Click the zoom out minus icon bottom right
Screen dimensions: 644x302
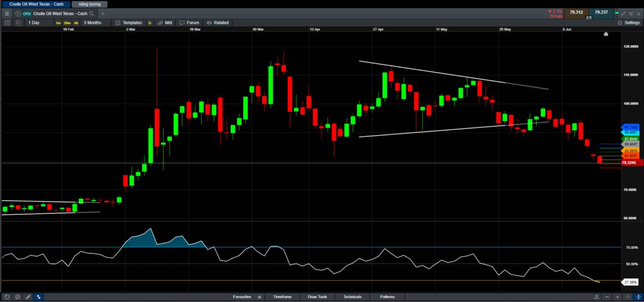pyautogui.click(x=607, y=297)
